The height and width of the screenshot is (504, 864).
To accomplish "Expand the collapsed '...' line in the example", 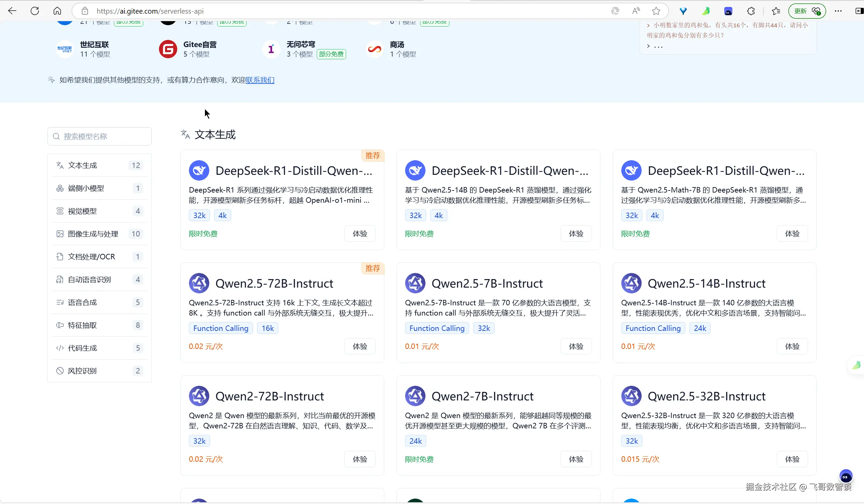I will point(655,46).
